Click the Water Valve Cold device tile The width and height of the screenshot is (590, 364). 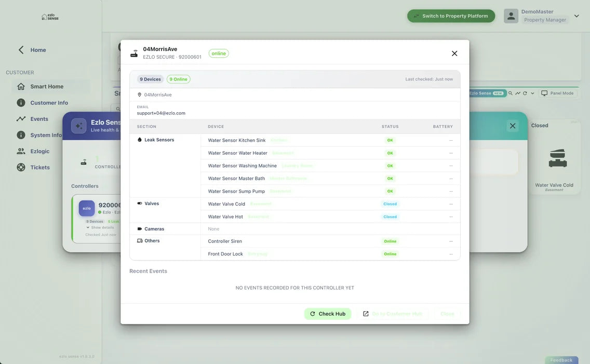(554, 157)
